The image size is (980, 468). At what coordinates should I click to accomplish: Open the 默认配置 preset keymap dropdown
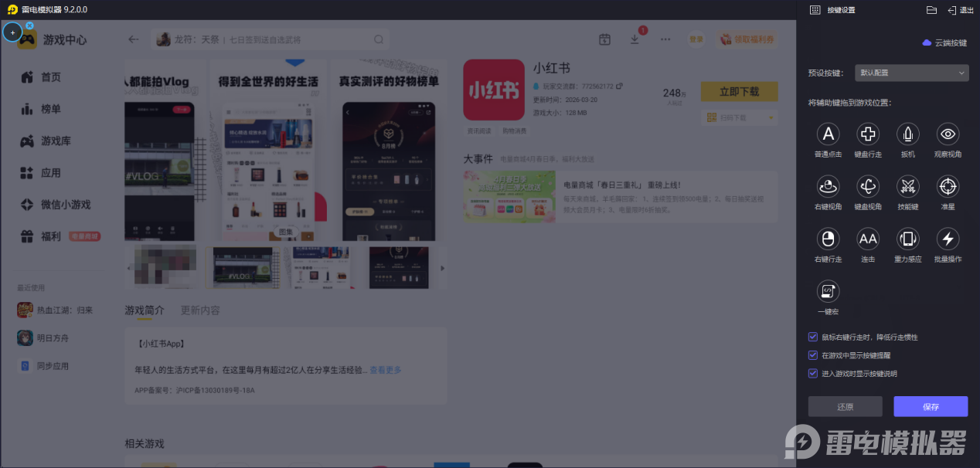tap(911, 73)
